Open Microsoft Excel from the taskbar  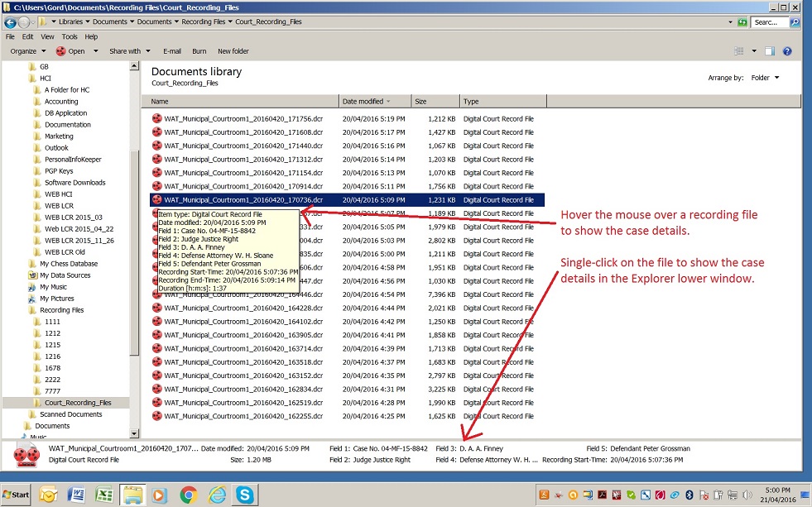point(103,495)
